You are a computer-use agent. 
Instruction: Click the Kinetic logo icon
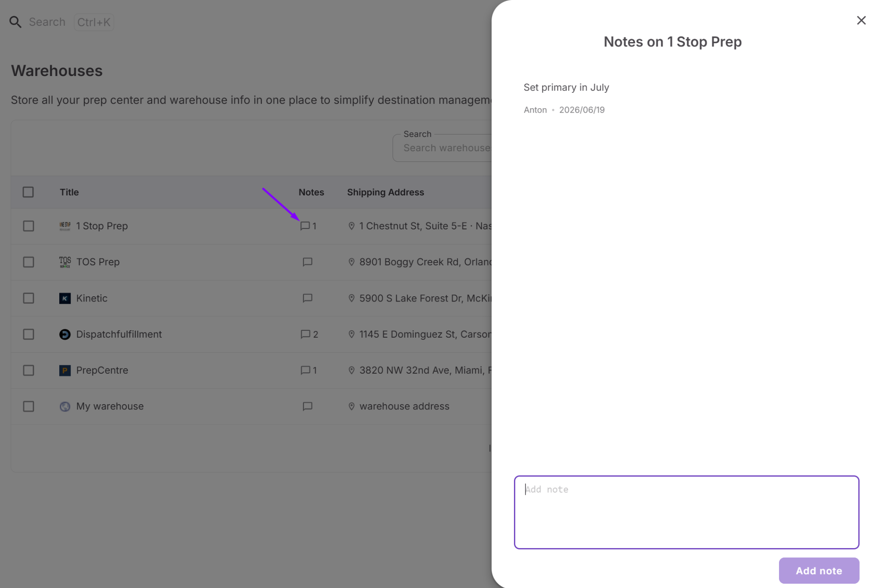click(x=65, y=298)
